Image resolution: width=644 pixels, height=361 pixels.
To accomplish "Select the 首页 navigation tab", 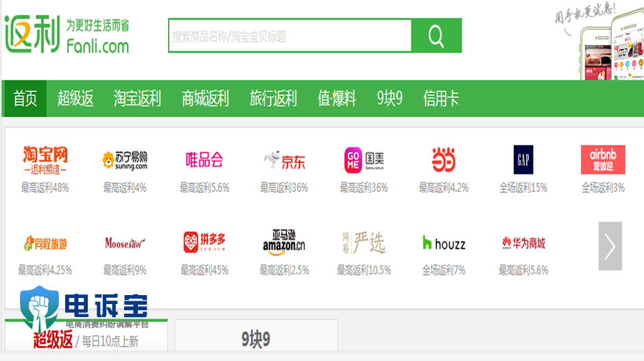I will coord(25,99).
